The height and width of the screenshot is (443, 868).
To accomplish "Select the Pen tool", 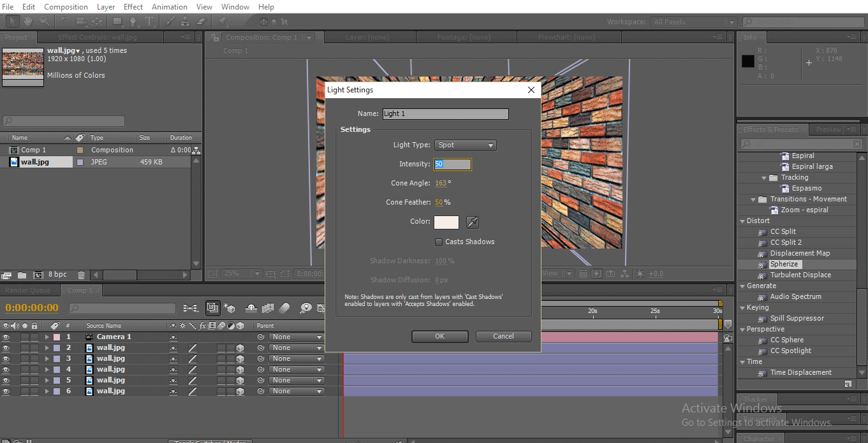I will (133, 21).
